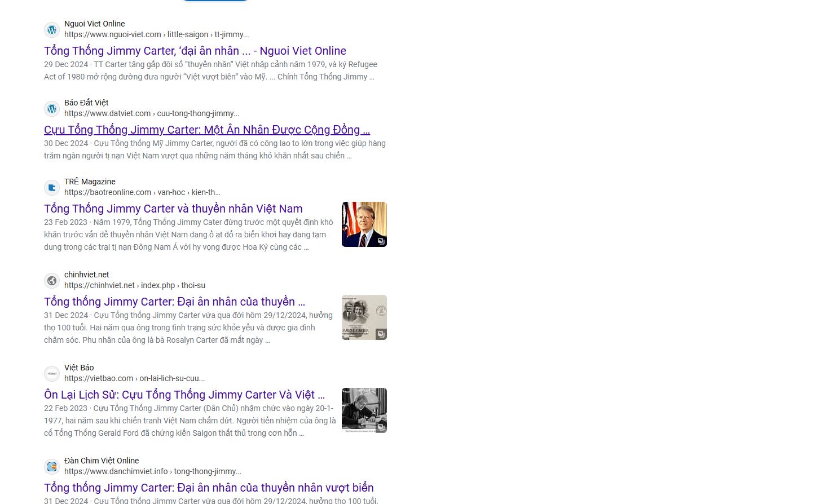815x504 pixels.
Task: Click the chinhviet.net result thumbnail image
Action: click(x=364, y=317)
